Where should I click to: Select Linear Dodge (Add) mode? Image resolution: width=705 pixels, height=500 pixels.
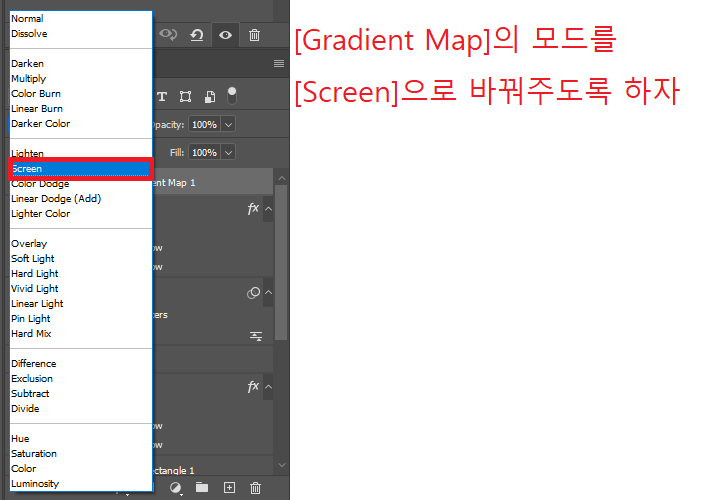[81, 199]
